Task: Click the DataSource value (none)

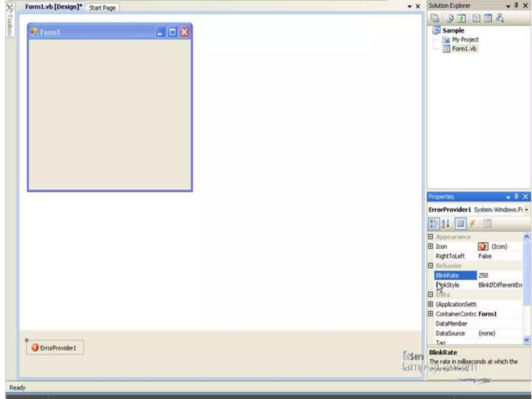Action: coord(500,333)
